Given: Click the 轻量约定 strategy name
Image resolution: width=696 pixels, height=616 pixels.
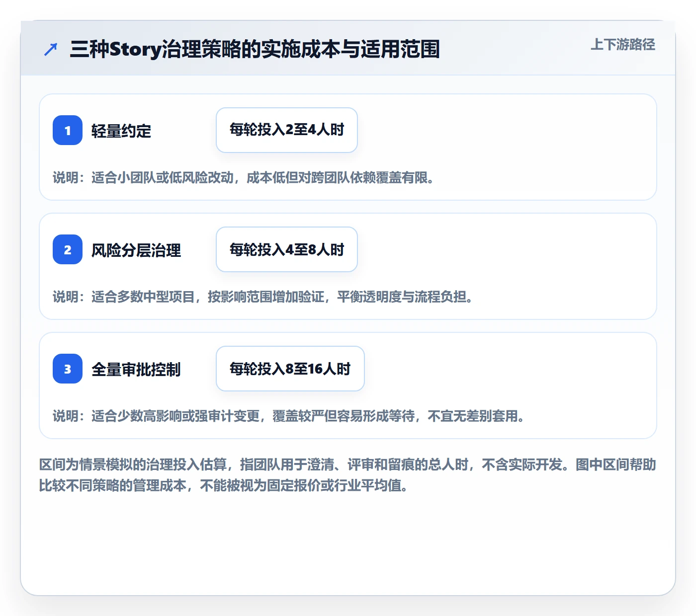Looking at the screenshot, I should point(121,131).
